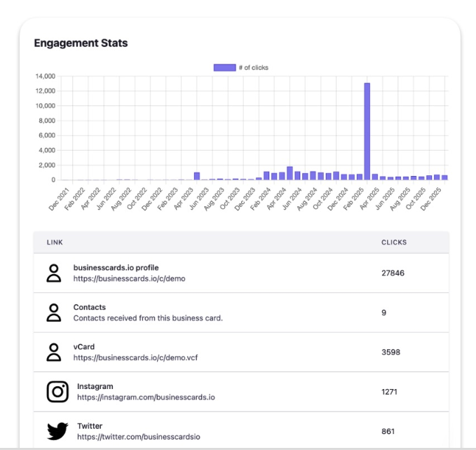Viewport: 476px width, 450px height.
Task: Click the Apr 2023 chart bar
Action: [197, 176]
